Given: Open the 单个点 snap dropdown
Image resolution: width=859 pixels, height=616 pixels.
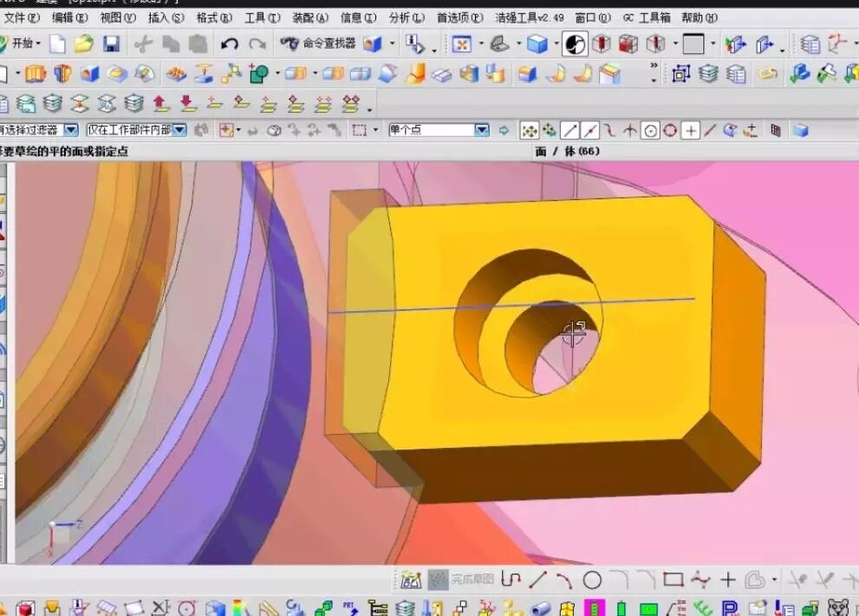Looking at the screenshot, I should tap(482, 130).
